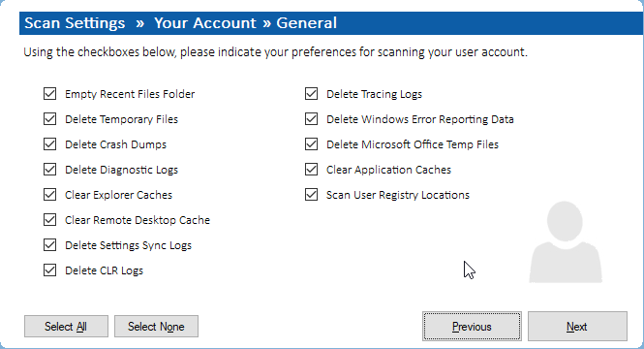Click the General breadcrumb text

coord(306,23)
